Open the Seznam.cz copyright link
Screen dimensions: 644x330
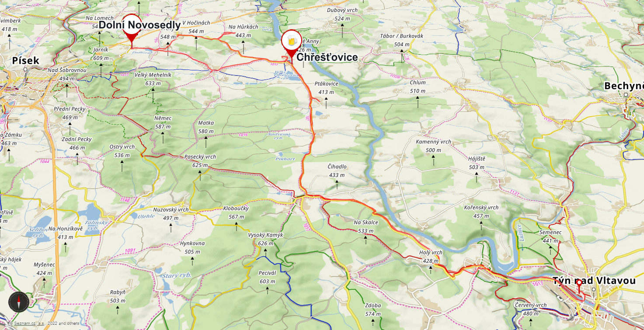(25, 323)
